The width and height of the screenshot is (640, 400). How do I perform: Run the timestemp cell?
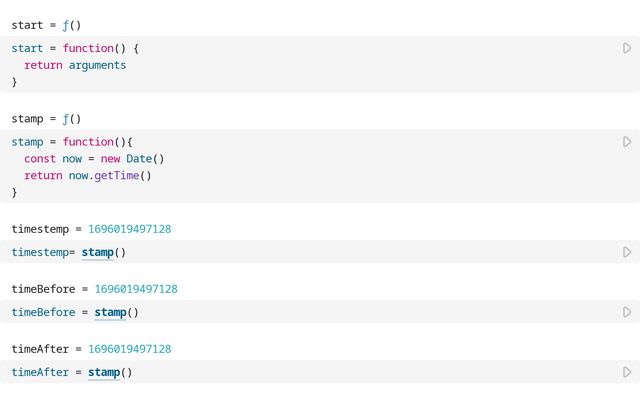627,252
